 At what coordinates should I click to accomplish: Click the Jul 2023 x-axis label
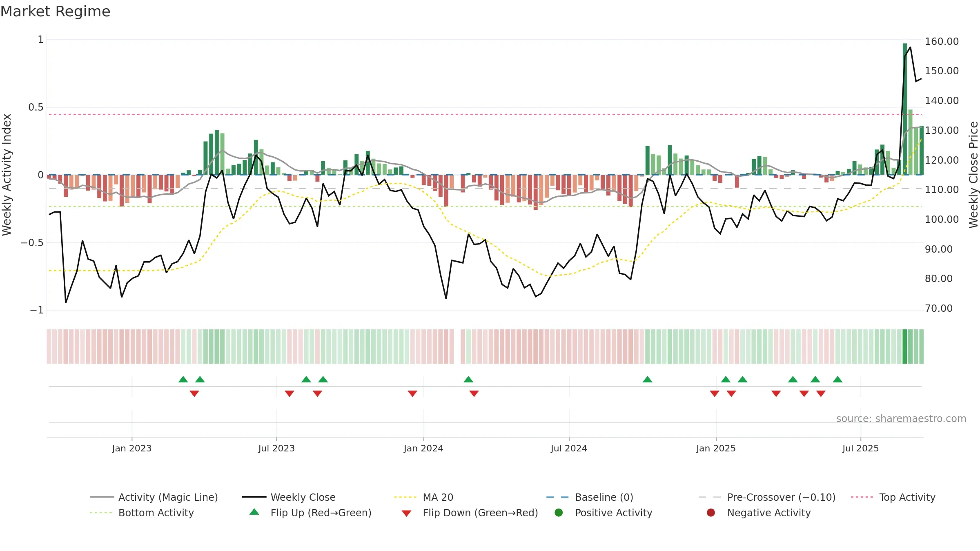276,449
